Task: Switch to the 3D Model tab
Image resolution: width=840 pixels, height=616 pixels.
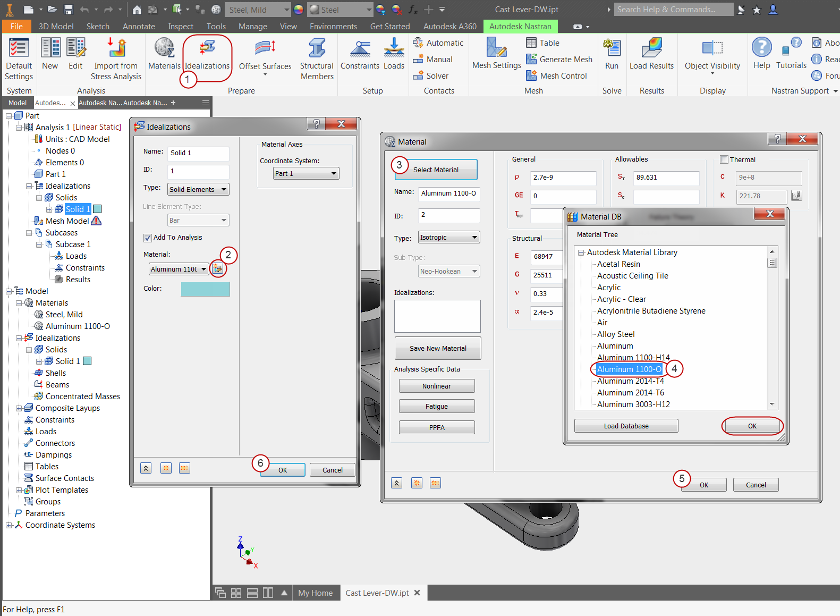Action: (56, 27)
